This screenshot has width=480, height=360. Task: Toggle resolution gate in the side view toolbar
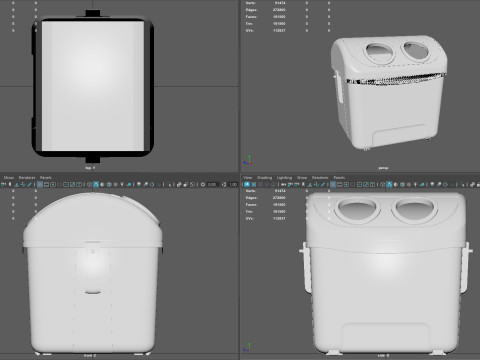[x=346, y=184]
